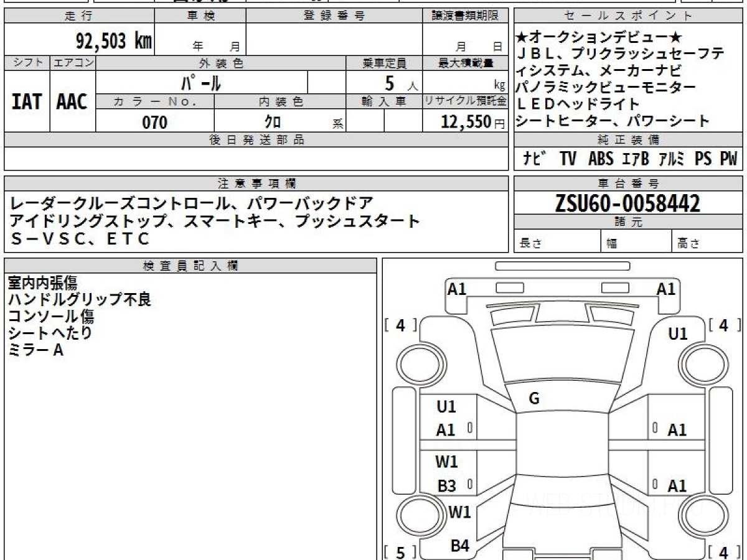
Task: Click the LEDヘッドライト line
Action: 578,104
